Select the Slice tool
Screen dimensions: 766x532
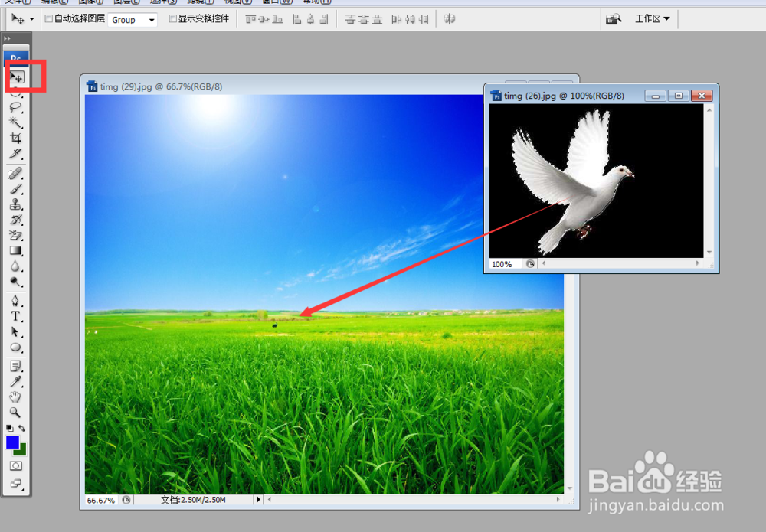coord(15,154)
